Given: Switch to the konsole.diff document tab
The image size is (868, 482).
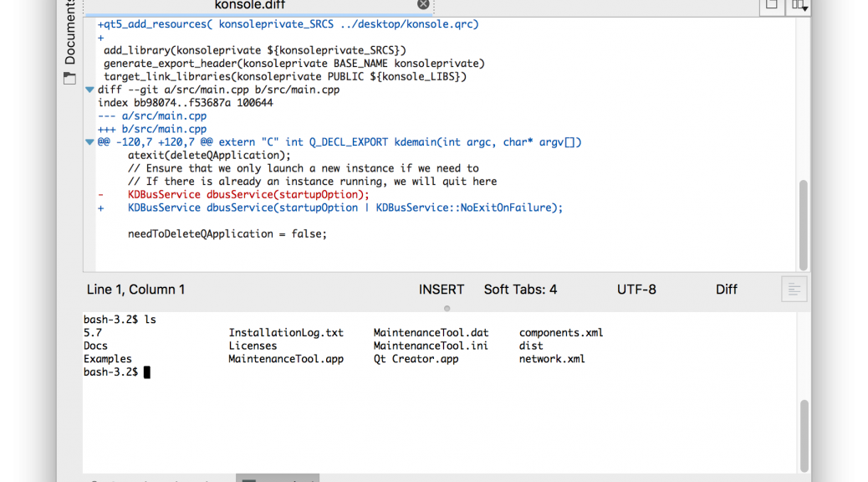Looking at the screenshot, I should (250, 5).
